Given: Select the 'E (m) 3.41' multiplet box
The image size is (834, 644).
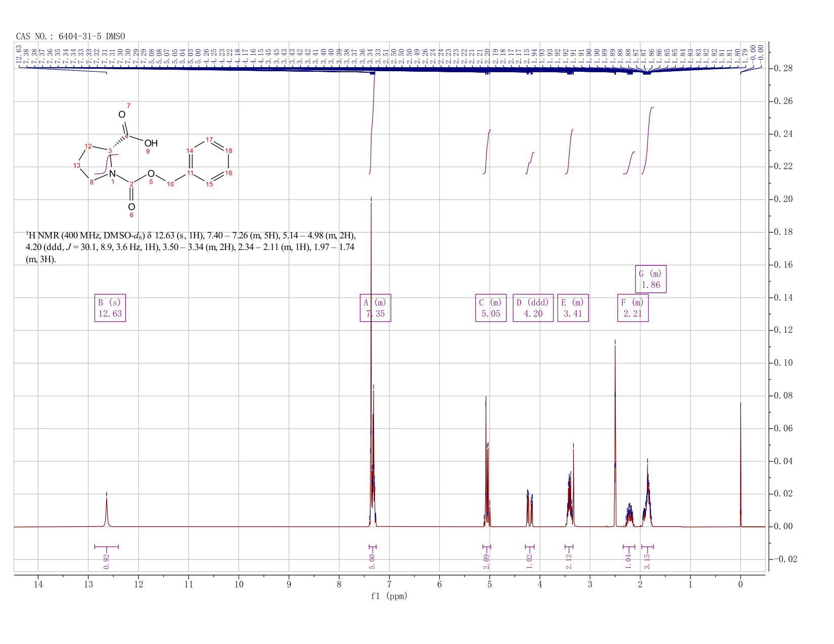Looking at the screenshot, I should [573, 308].
